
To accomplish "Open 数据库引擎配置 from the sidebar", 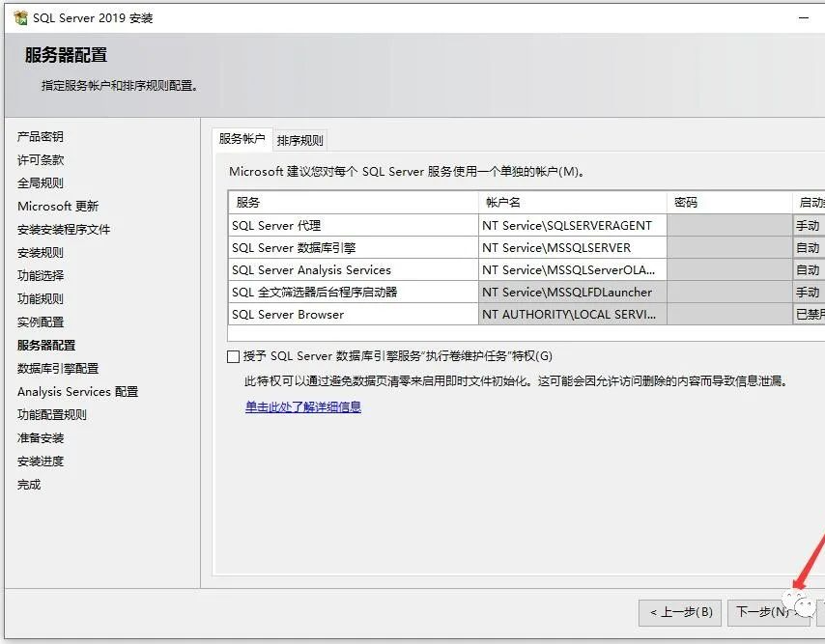I will 53,369.
